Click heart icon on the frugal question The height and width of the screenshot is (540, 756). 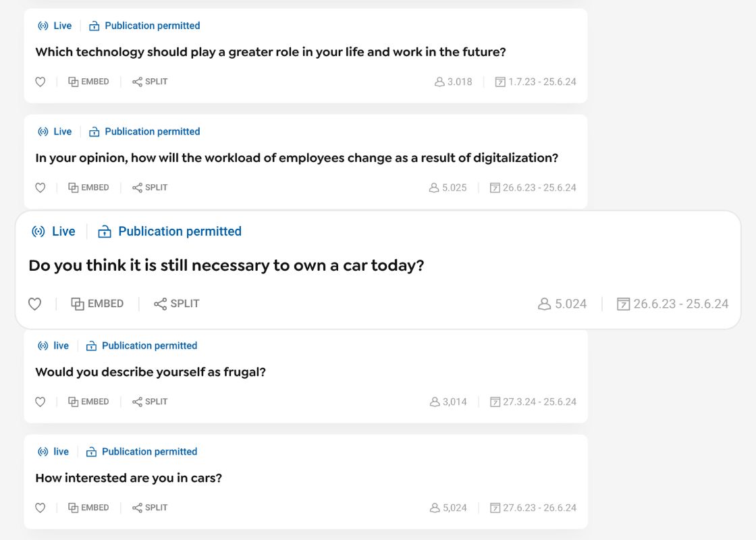click(40, 402)
